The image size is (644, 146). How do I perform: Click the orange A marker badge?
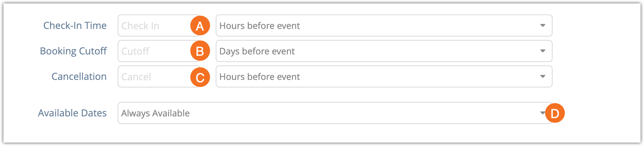tap(200, 26)
